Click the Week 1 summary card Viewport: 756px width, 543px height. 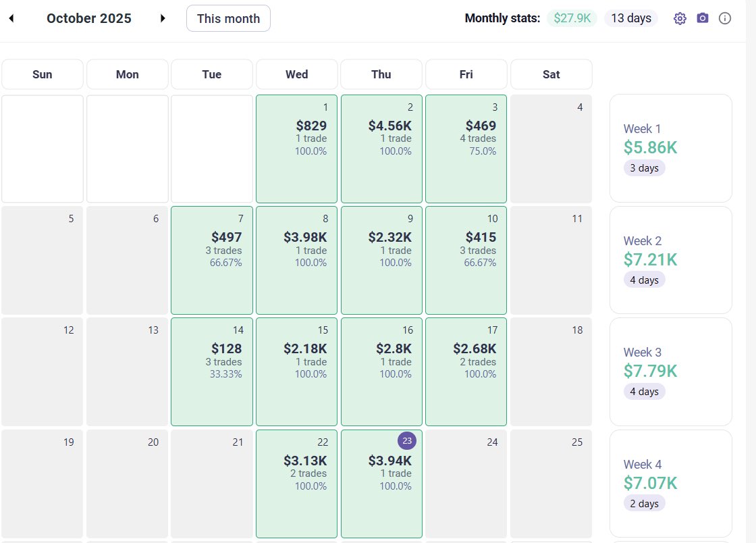point(671,149)
